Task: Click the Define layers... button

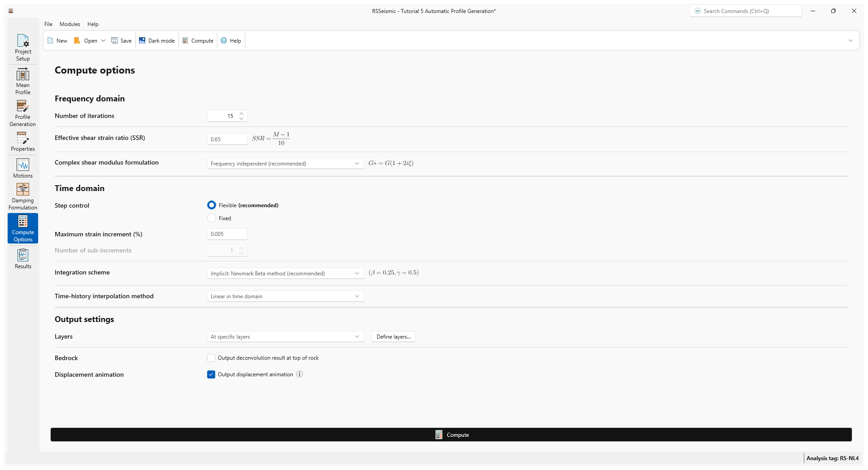Action: point(393,337)
